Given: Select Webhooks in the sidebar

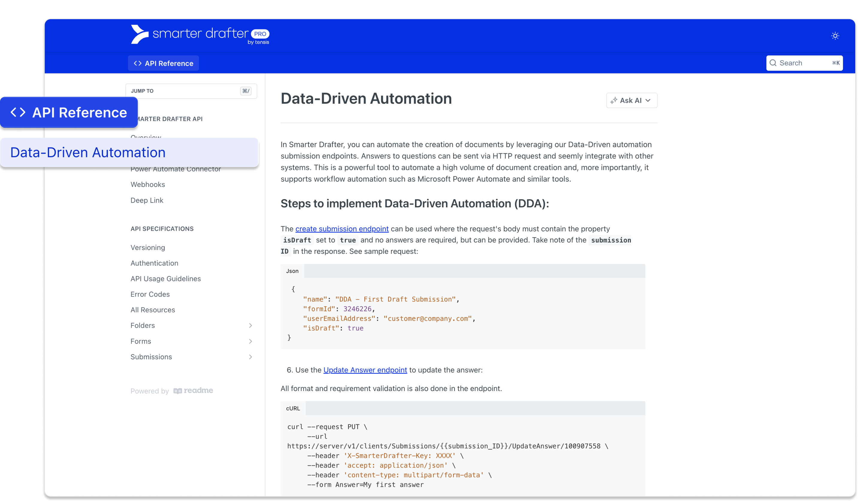Looking at the screenshot, I should coord(148,184).
